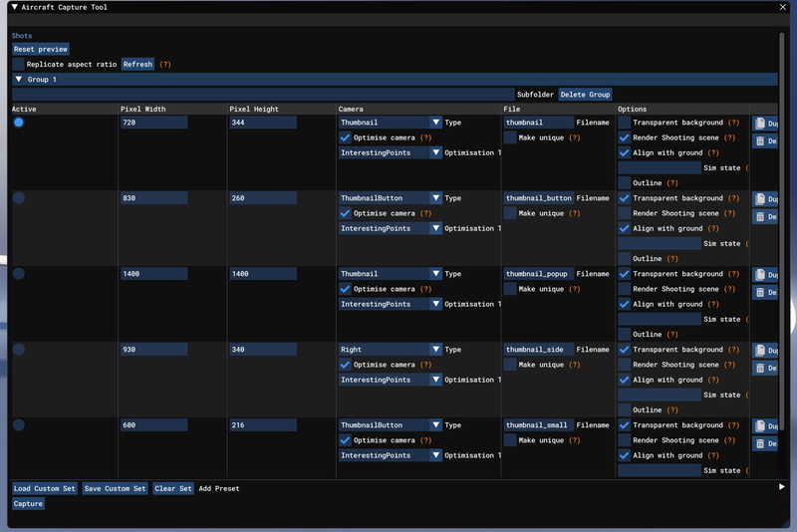
Task: Duplicate the thumbnail shot in the first row
Action: tap(765, 124)
